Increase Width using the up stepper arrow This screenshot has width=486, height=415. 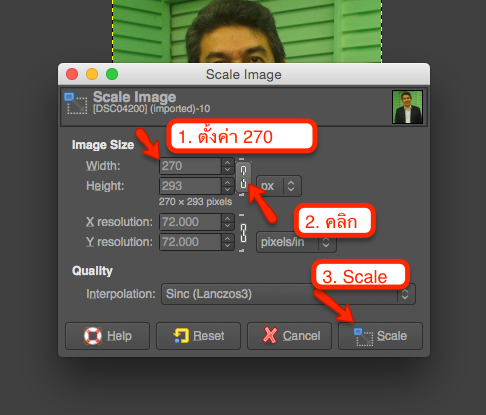pyautogui.click(x=228, y=162)
